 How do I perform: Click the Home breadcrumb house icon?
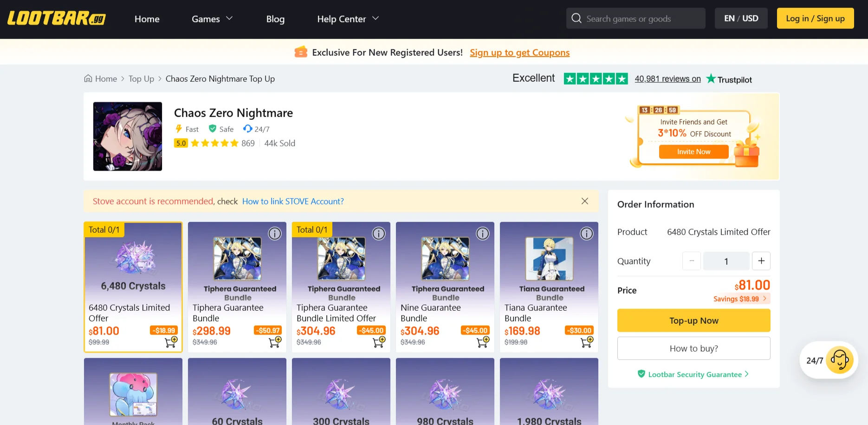tap(88, 78)
